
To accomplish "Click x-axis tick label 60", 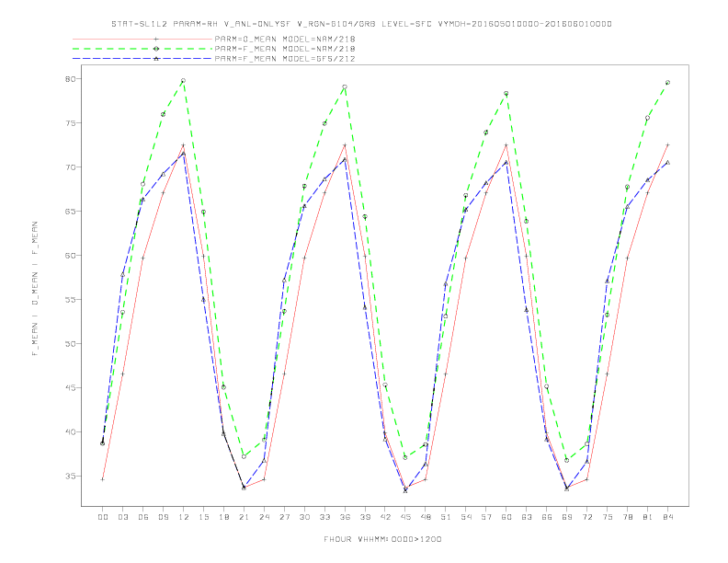I will pos(506,517).
